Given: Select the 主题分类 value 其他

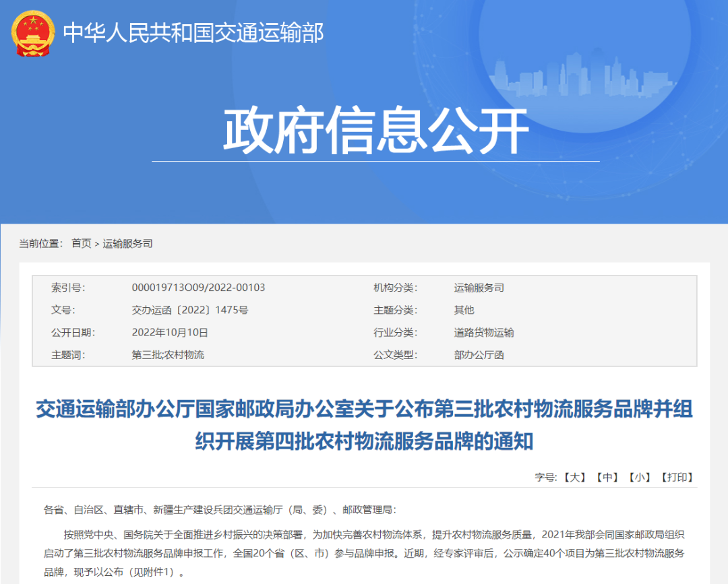Looking at the screenshot, I should pyautogui.click(x=464, y=310).
